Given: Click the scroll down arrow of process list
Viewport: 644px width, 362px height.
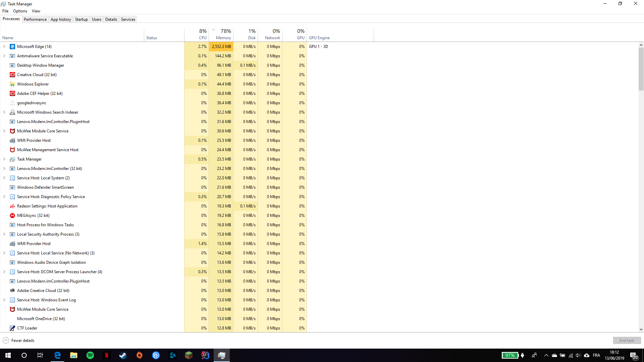Looking at the screenshot, I should (x=641, y=329).
